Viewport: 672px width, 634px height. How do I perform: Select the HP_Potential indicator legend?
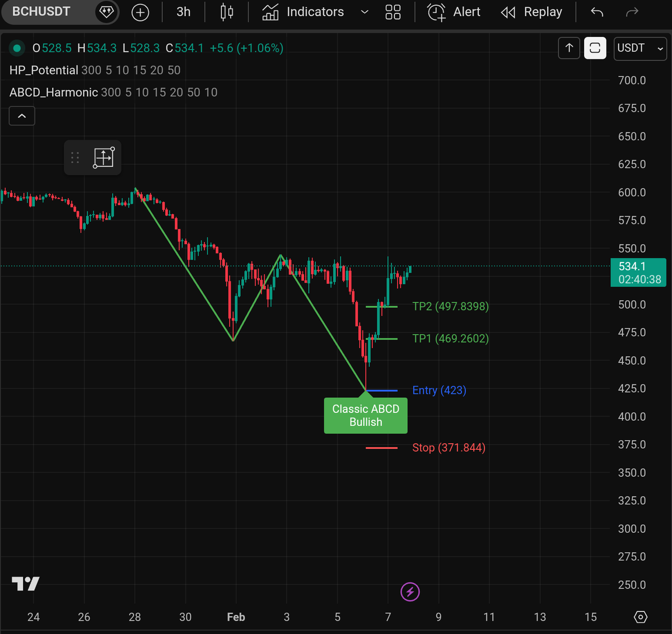[x=44, y=70]
